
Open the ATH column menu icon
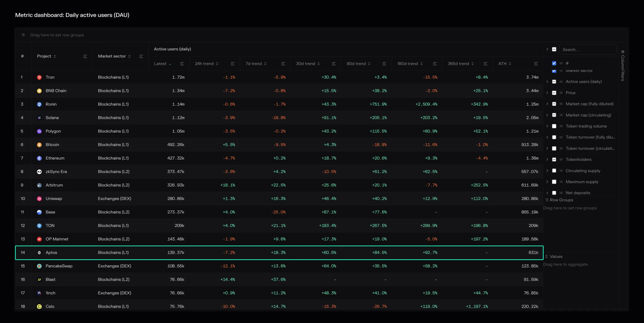click(536, 64)
